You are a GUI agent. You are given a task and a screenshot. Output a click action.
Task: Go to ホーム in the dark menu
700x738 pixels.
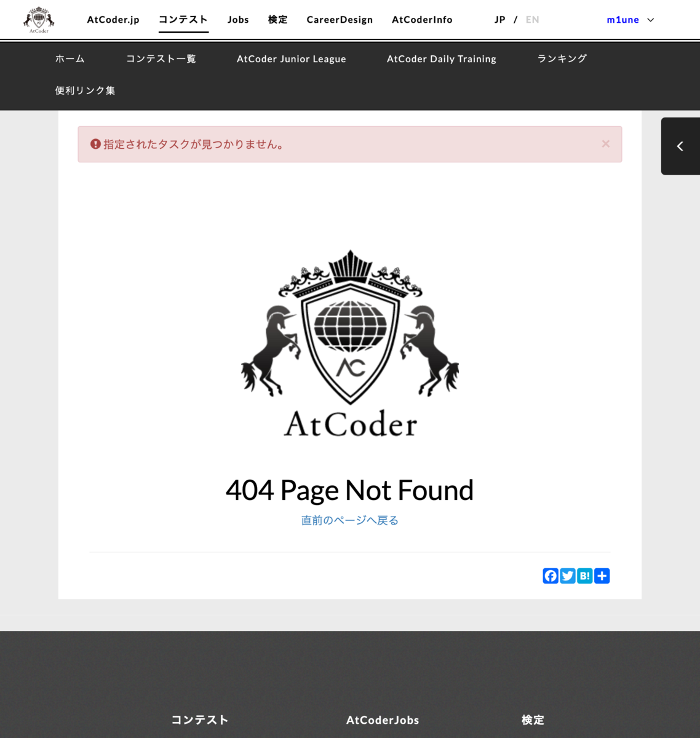(x=70, y=58)
